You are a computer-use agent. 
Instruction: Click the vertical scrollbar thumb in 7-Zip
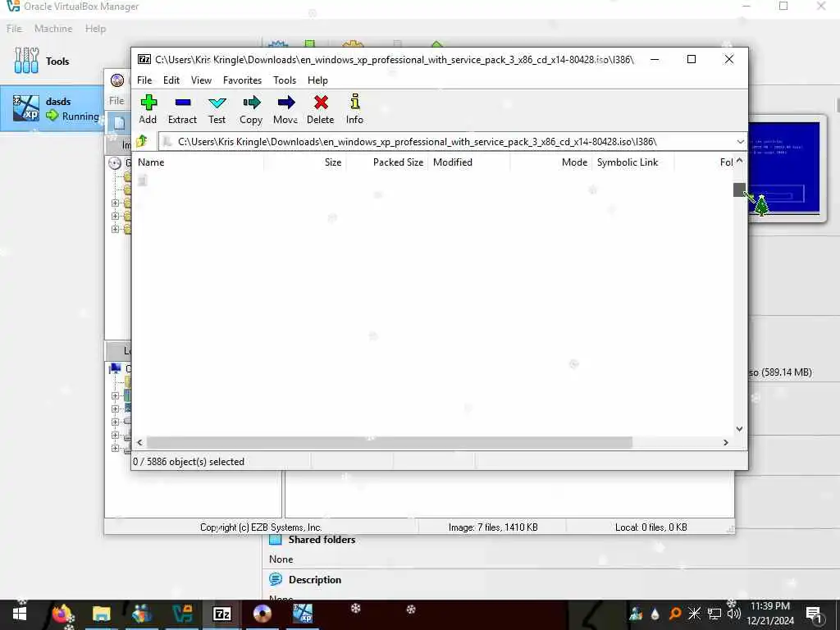739,189
